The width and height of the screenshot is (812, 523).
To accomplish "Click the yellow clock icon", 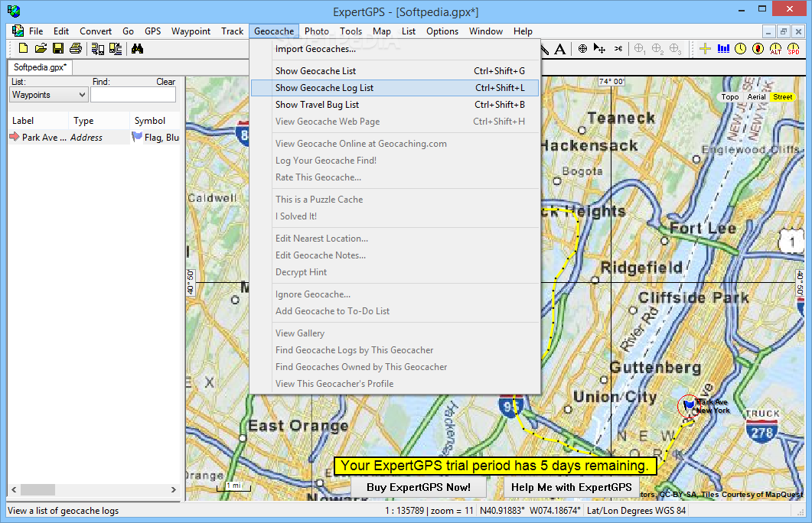I will tap(741, 49).
